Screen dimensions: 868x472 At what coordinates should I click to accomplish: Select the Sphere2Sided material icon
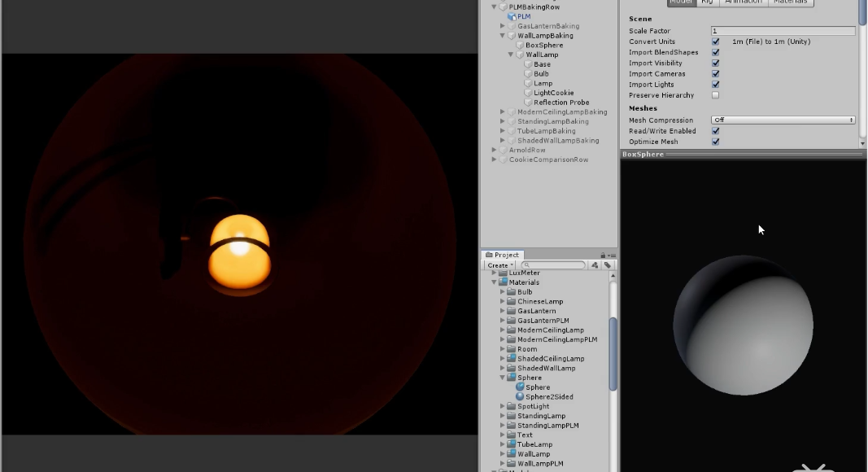tap(521, 396)
